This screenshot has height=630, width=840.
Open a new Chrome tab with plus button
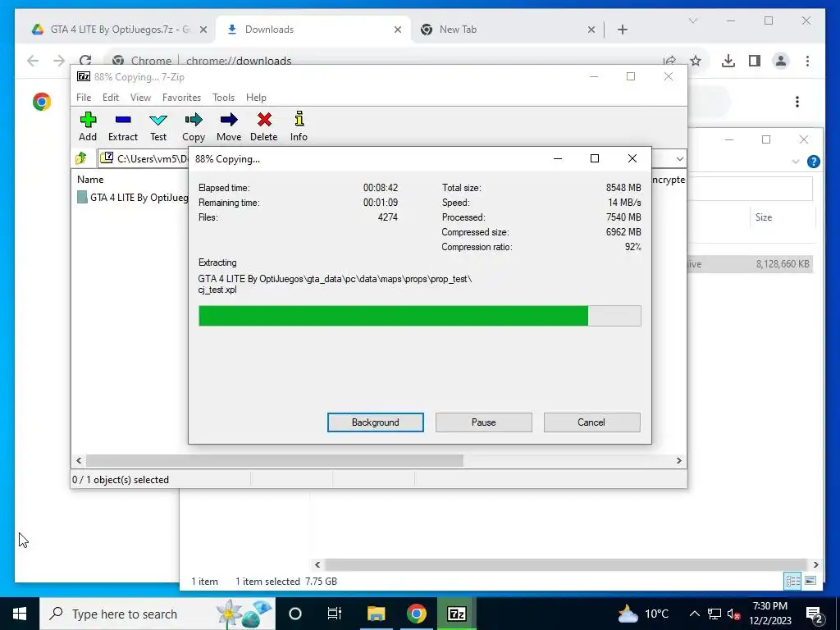[x=622, y=30]
